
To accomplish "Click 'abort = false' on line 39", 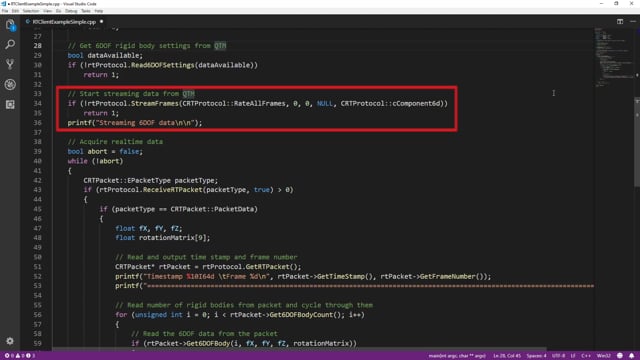I will pyautogui.click(x=113, y=151).
